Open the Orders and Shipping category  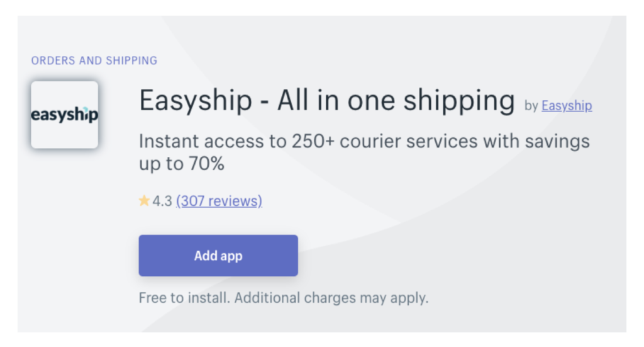[94, 61]
